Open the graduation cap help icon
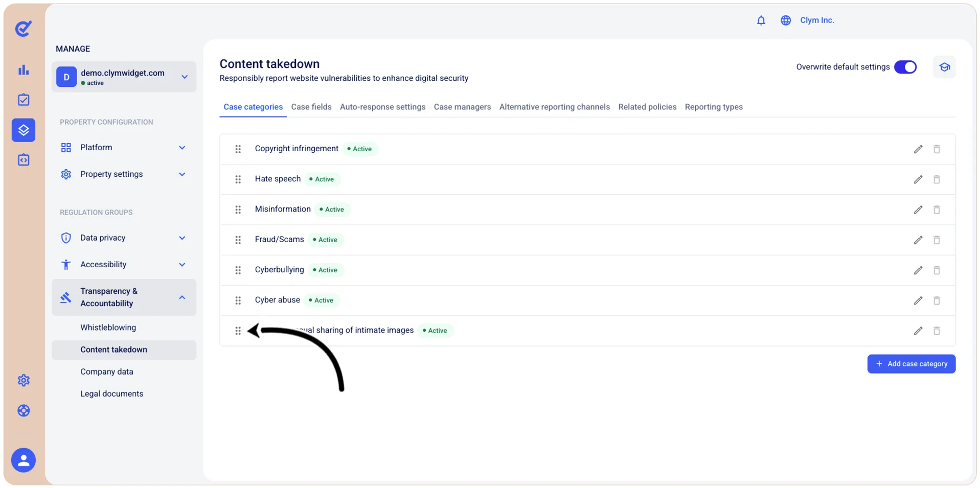 [944, 67]
